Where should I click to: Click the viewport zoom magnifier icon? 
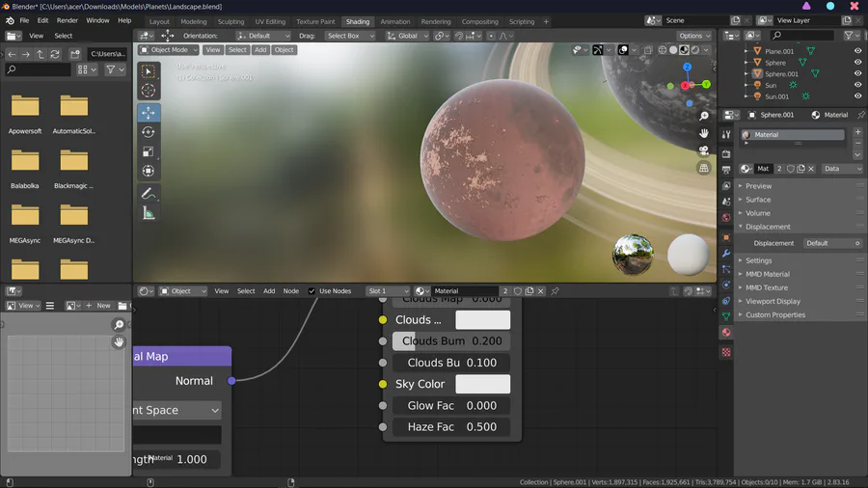pos(704,116)
